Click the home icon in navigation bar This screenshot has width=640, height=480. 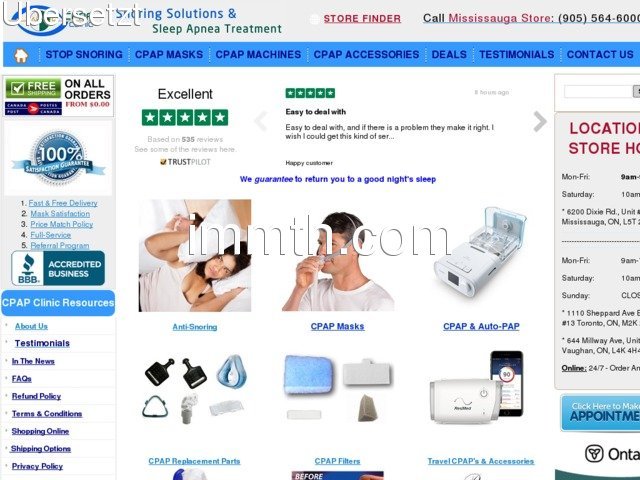coord(21,55)
